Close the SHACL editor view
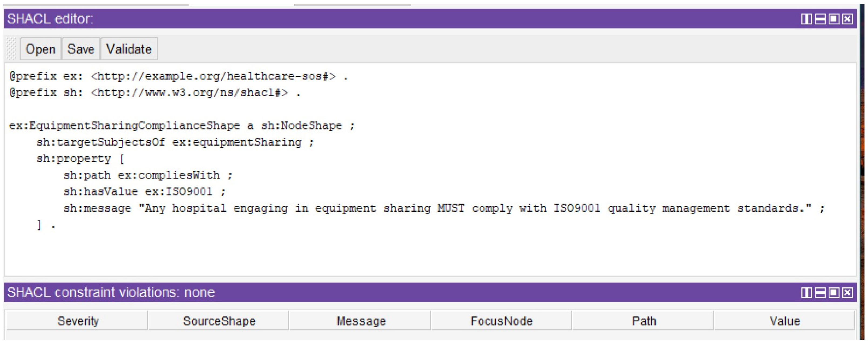Viewport: 868px width, 344px height. click(847, 19)
